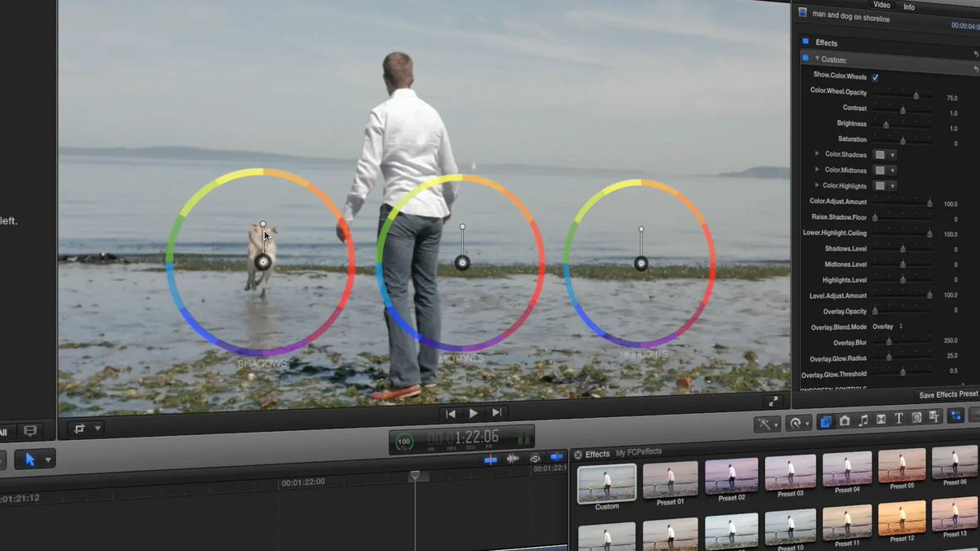Click the 100 percent background tasks indicator
980x551 pixels.
404,442
